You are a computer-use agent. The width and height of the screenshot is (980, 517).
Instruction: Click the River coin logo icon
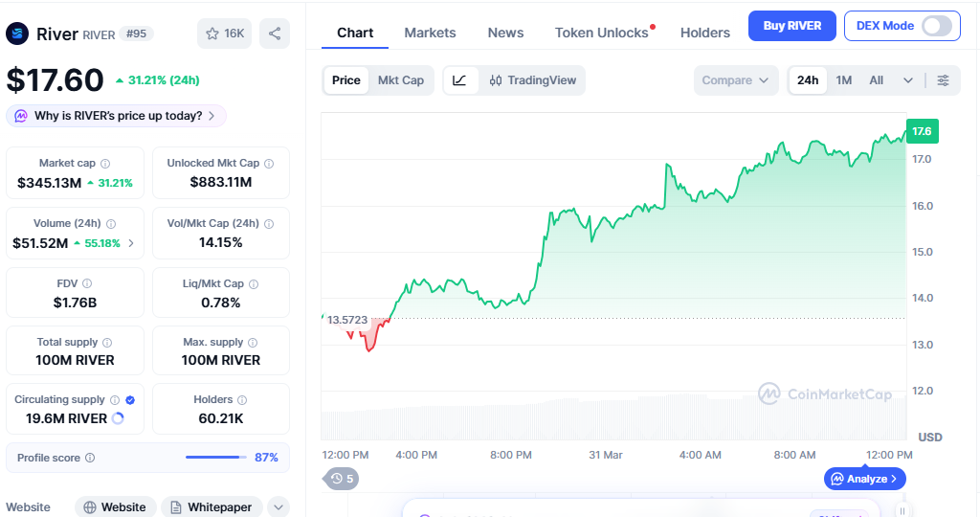pyautogui.click(x=17, y=34)
